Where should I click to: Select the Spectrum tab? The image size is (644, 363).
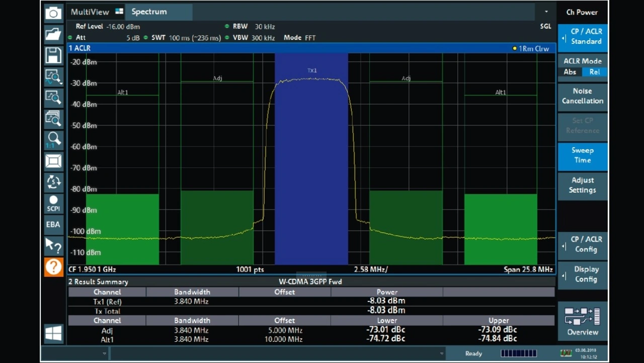pyautogui.click(x=149, y=12)
